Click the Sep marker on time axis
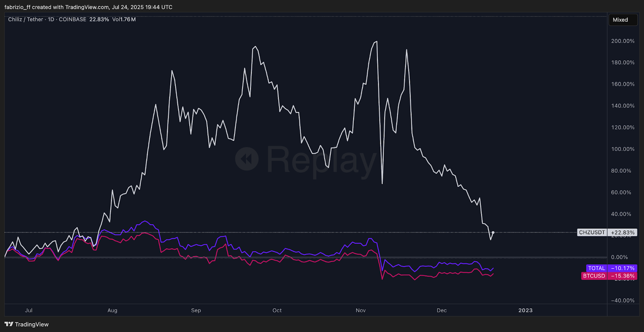Screen dimensions: 644x332 tap(196, 310)
